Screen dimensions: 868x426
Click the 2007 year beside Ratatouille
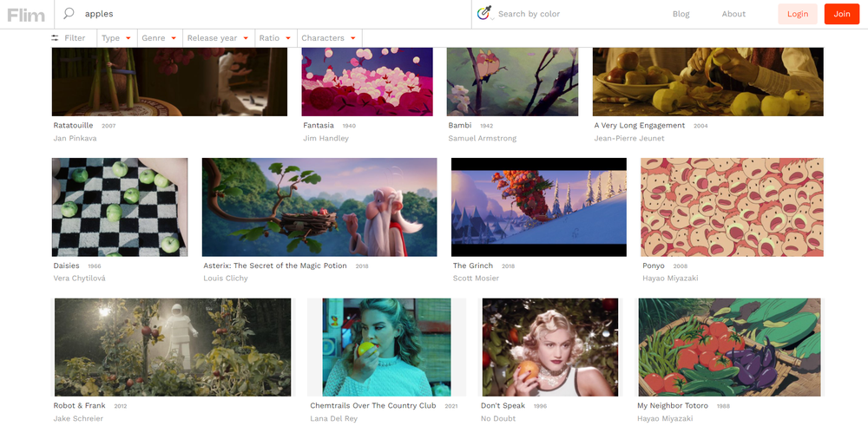click(108, 126)
